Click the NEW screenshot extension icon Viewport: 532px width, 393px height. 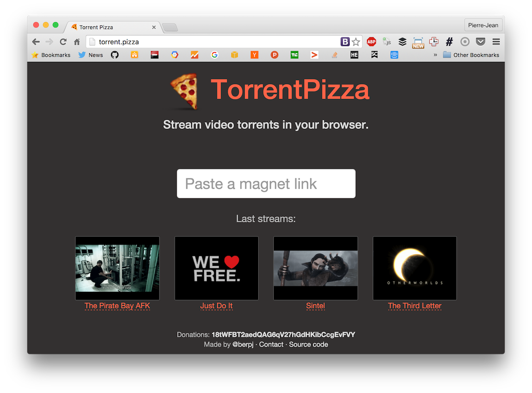coord(418,43)
